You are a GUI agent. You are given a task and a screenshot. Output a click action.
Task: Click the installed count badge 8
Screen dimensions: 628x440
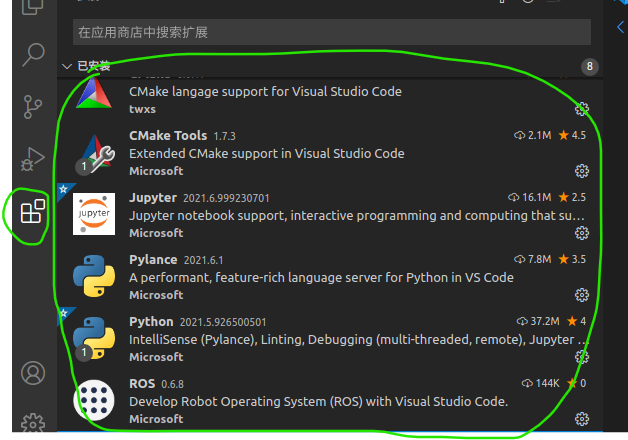[x=590, y=66]
